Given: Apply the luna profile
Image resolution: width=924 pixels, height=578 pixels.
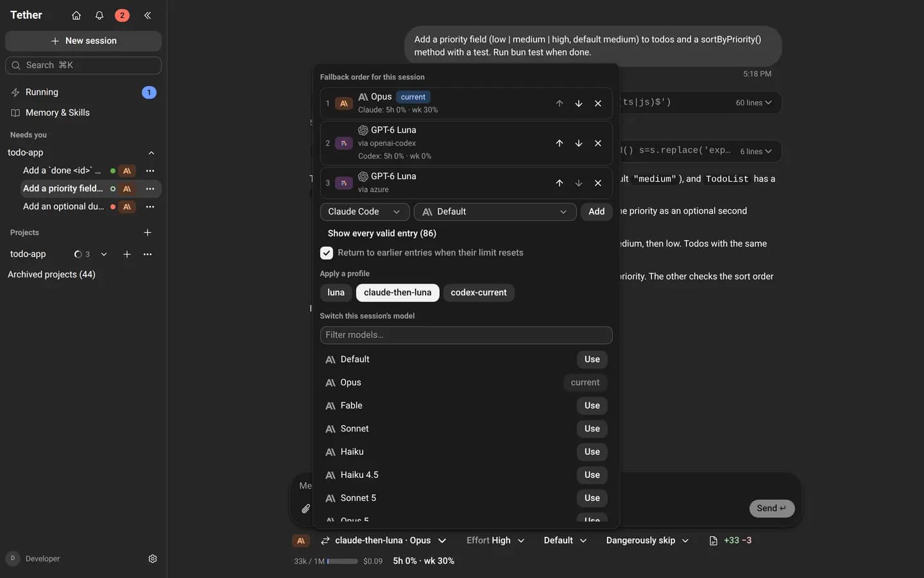Looking at the screenshot, I should click(336, 293).
